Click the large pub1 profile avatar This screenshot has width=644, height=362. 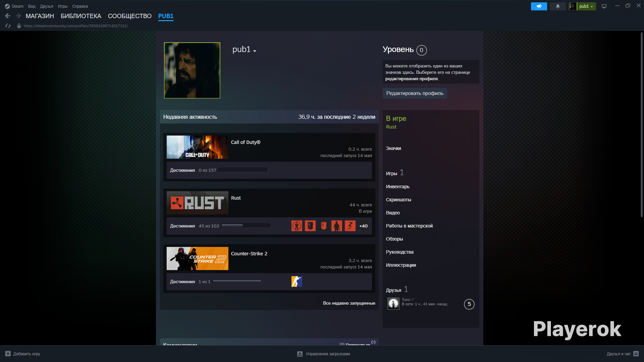[x=192, y=70]
